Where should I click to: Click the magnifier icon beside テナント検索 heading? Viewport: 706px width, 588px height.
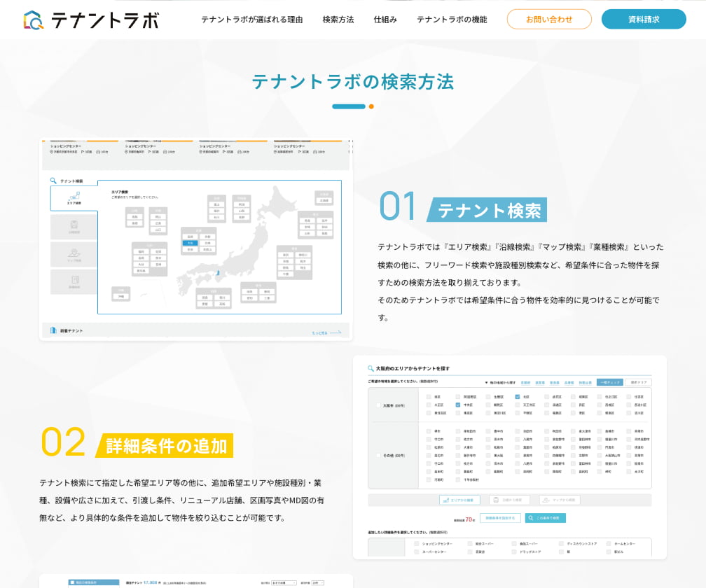[x=53, y=181]
